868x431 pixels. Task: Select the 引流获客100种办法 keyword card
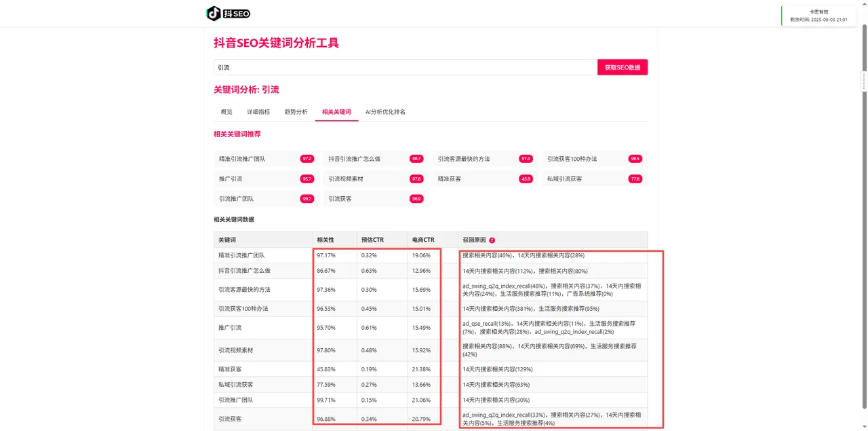tap(595, 159)
